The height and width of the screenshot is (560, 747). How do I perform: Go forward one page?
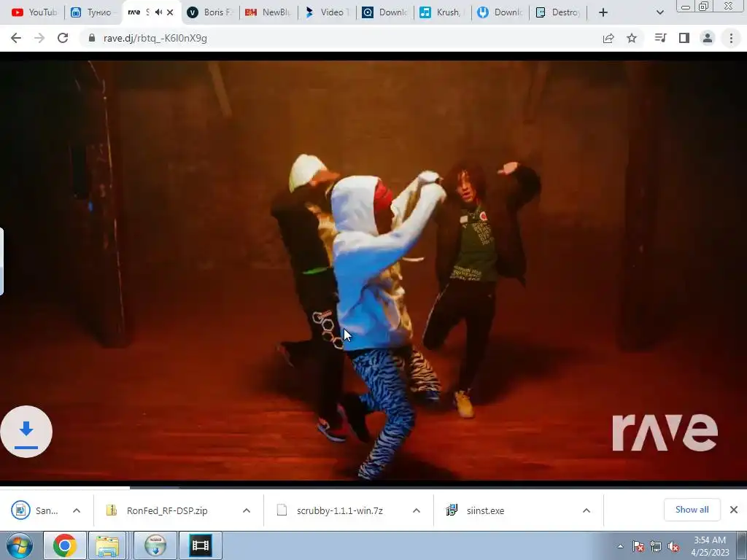click(39, 38)
